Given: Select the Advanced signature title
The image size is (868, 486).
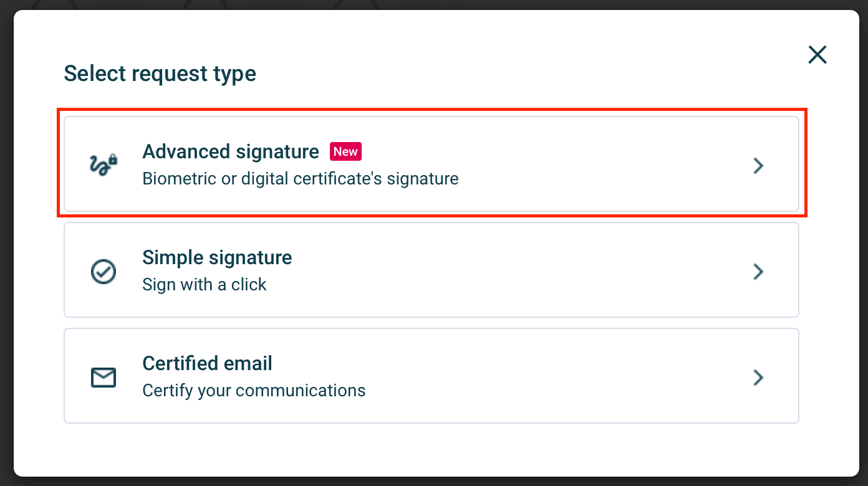Looking at the screenshot, I should (231, 151).
